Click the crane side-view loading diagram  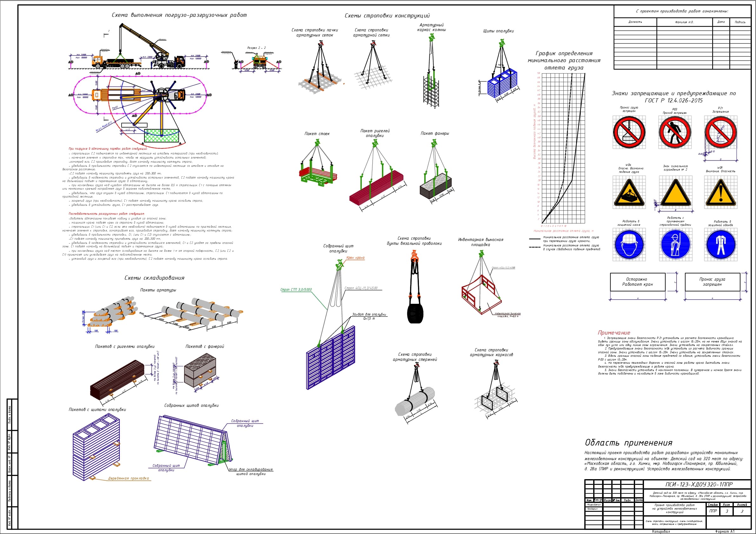pos(138,46)
